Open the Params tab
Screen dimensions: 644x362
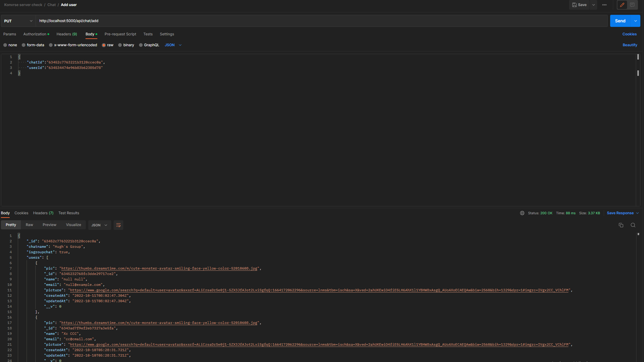click(x=10, y=34)
